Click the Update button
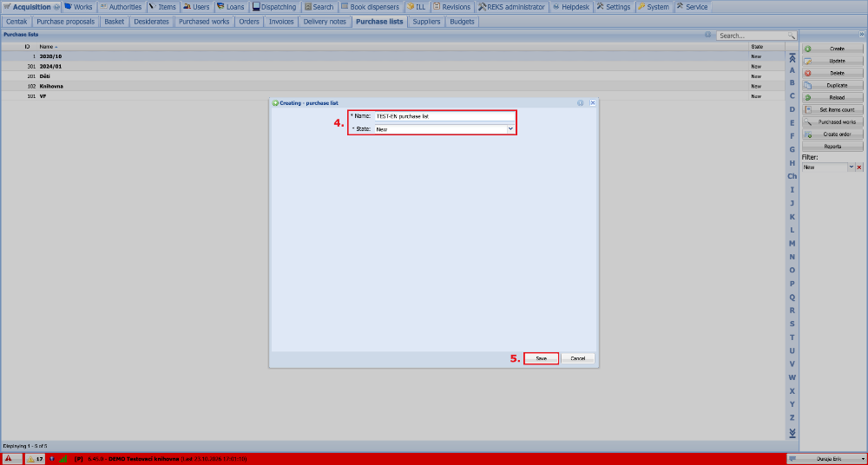 pyautogui.click(x=832, y=61)
